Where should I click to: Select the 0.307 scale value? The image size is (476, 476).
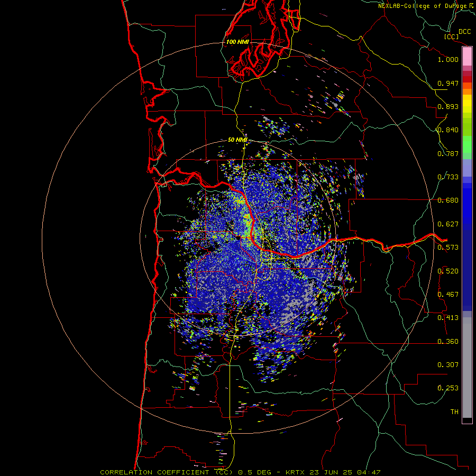click(x=448, y=365)
